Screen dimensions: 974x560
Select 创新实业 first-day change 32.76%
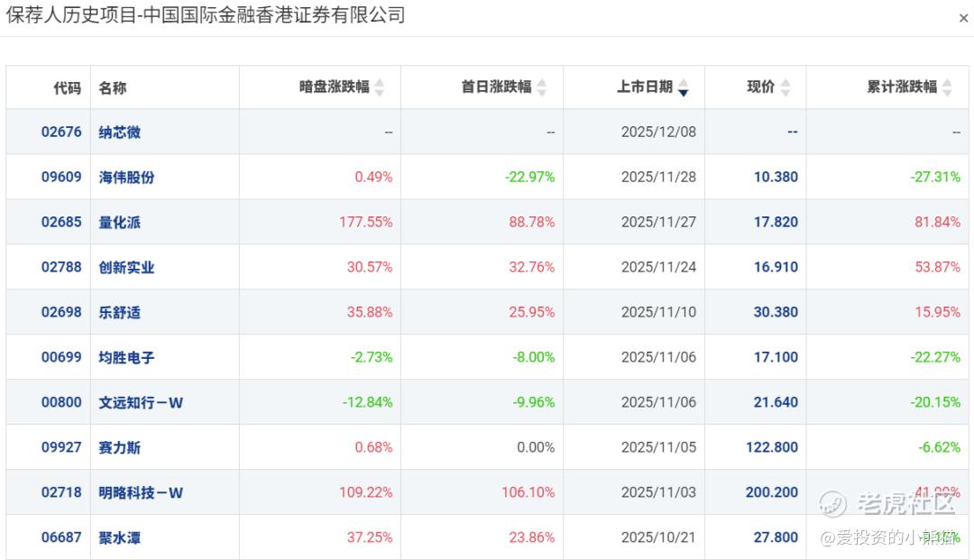coord(532,267)
